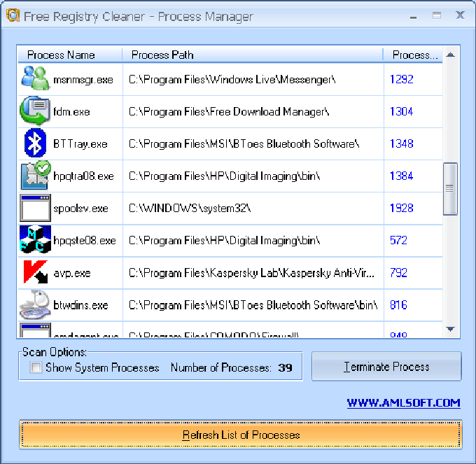Select the BTTray.exe process name
This screenshot has width=476, height=464.
(x=80, y=144)
